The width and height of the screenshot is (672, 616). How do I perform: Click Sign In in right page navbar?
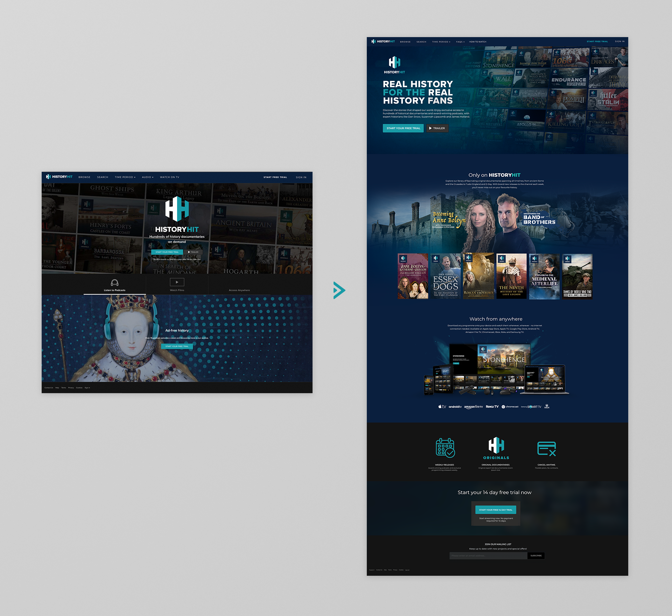coord(619,41)
